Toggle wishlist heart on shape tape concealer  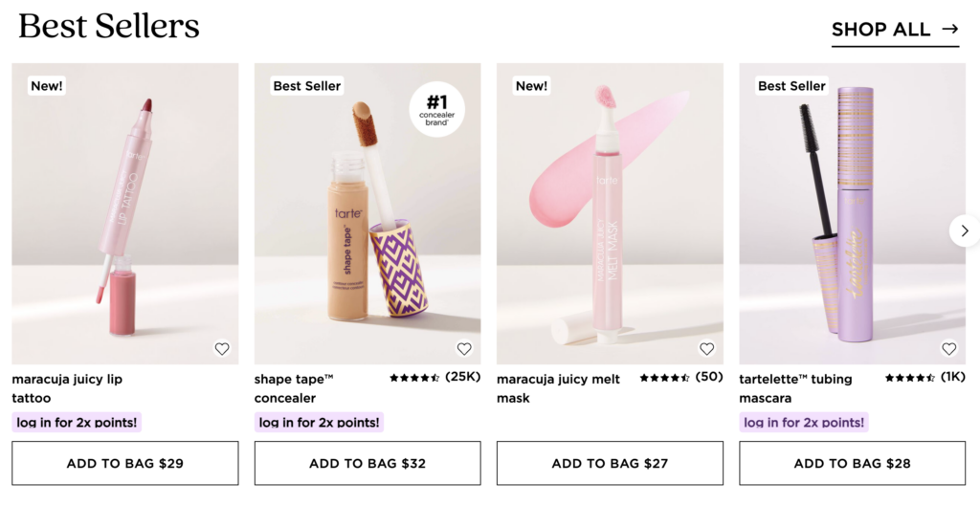[x=464, y=349]
